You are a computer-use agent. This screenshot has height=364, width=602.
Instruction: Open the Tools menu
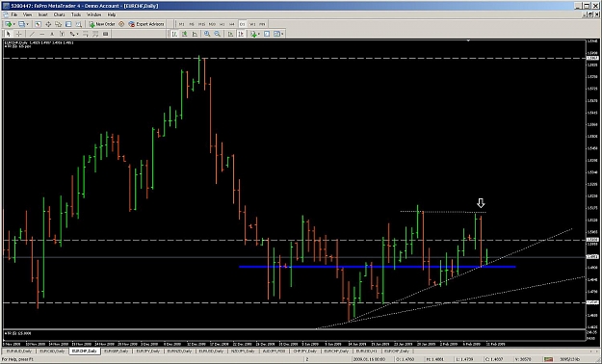[76, 14]
